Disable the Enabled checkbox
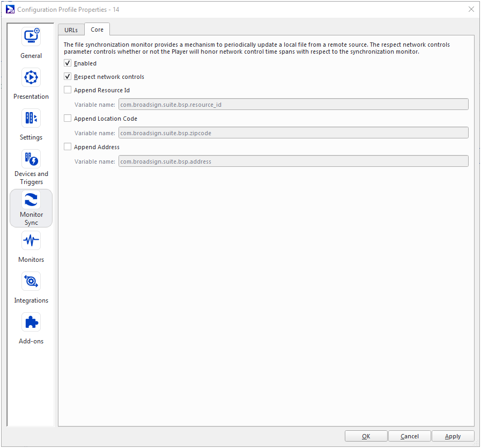Screen dimensions: 481x448 [x=68, y=63]
